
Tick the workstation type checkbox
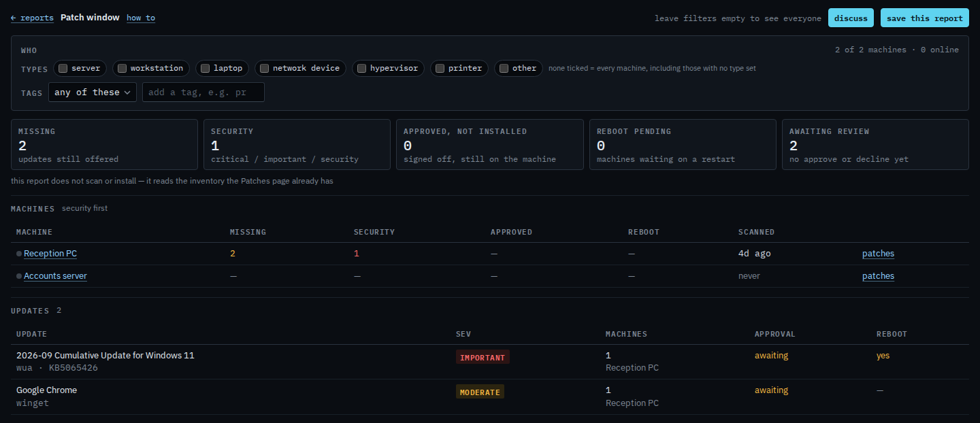pos(122,68)
